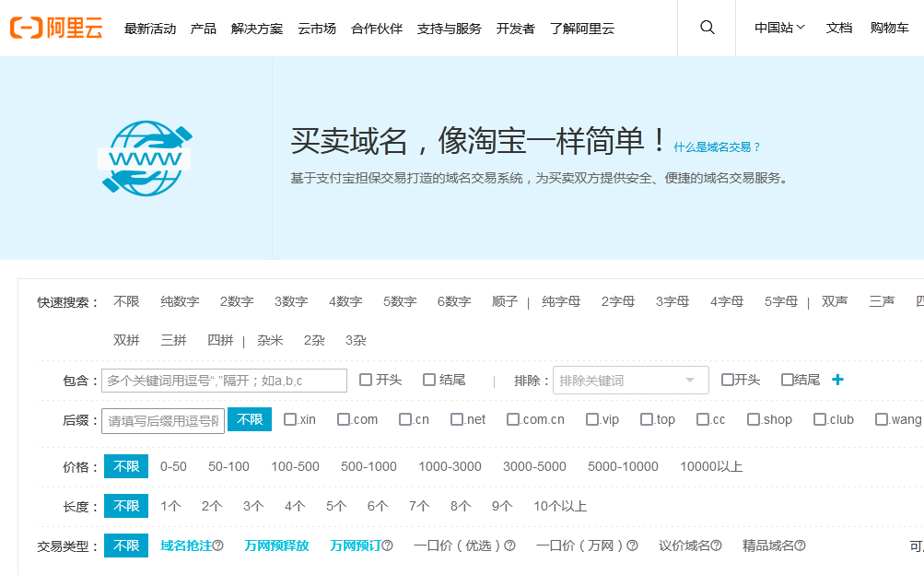Open help icon next to 万网预订
The image size is (924, 575).
[387, 546]
